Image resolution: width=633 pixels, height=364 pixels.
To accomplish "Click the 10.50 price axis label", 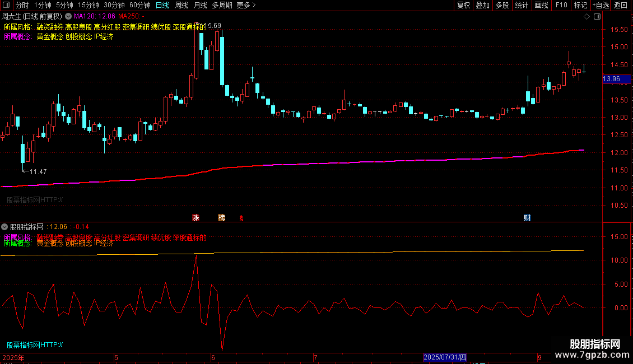I will click(x=619, y=205).
